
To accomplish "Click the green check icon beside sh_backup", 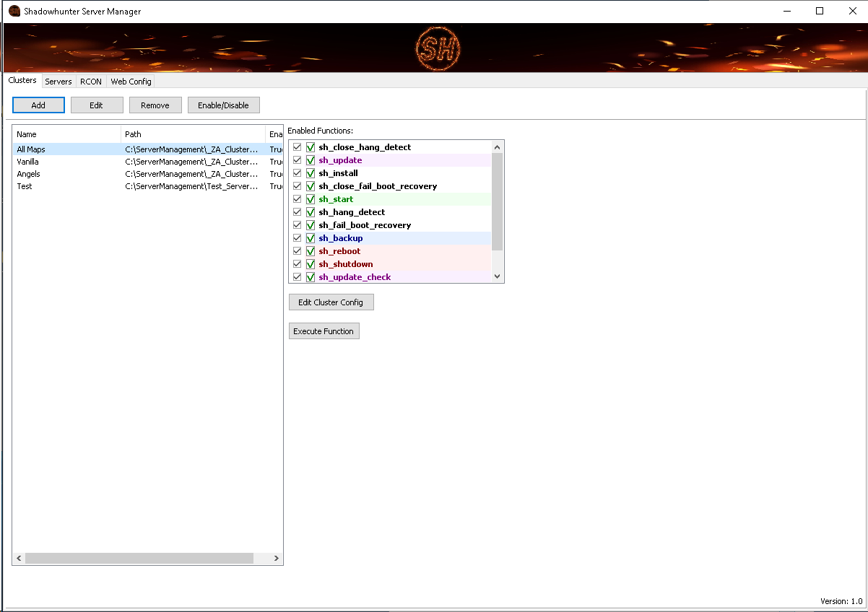I will 311,237.
